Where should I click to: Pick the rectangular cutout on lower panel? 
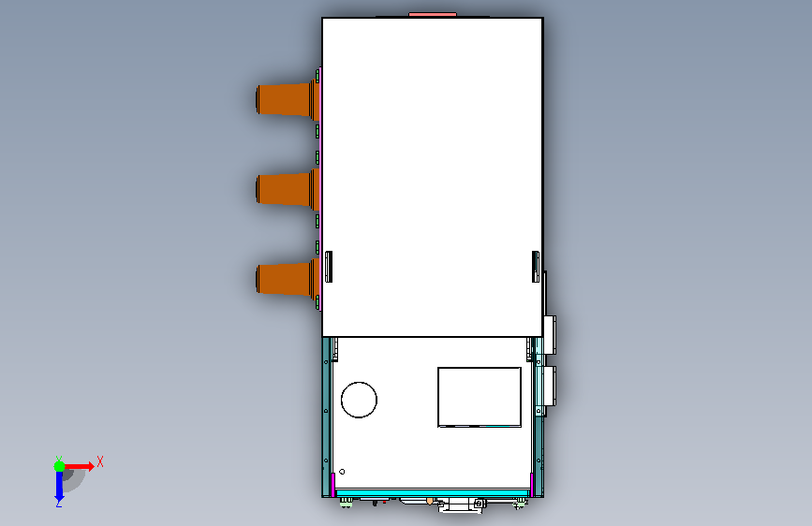click(x=479, y=397)
